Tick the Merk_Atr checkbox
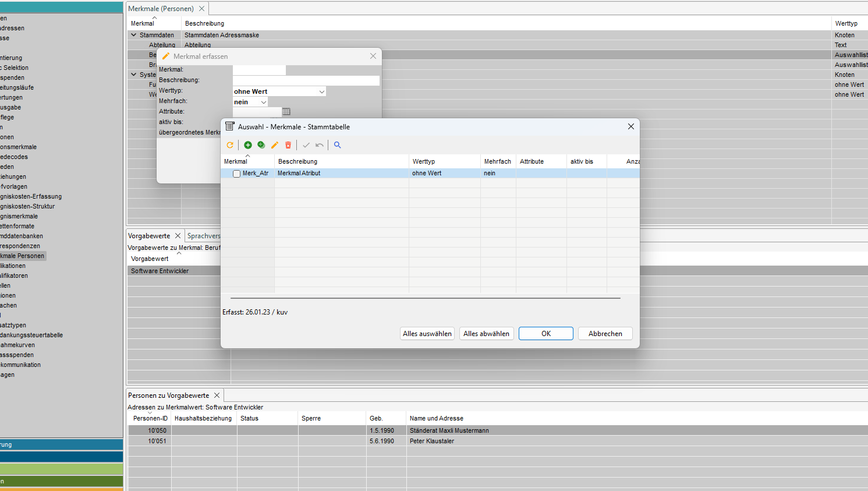The image size is (868, 491). click(236, 174)
